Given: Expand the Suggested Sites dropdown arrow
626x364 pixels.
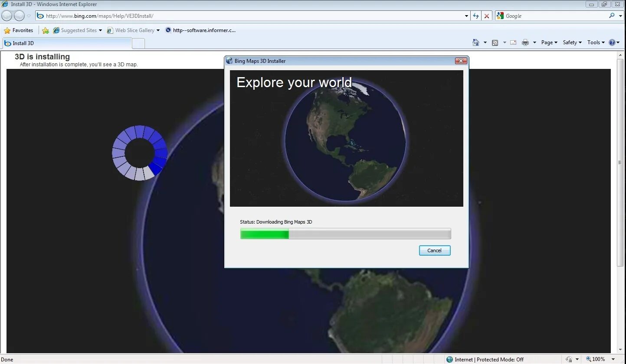Looking at the screenshot, I should (x=101, y=30).
